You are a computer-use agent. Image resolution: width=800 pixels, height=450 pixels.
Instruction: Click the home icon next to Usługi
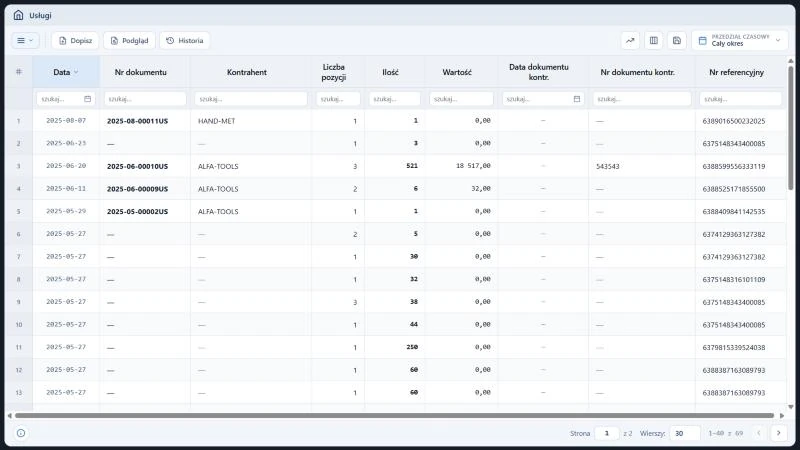point(18,15)
